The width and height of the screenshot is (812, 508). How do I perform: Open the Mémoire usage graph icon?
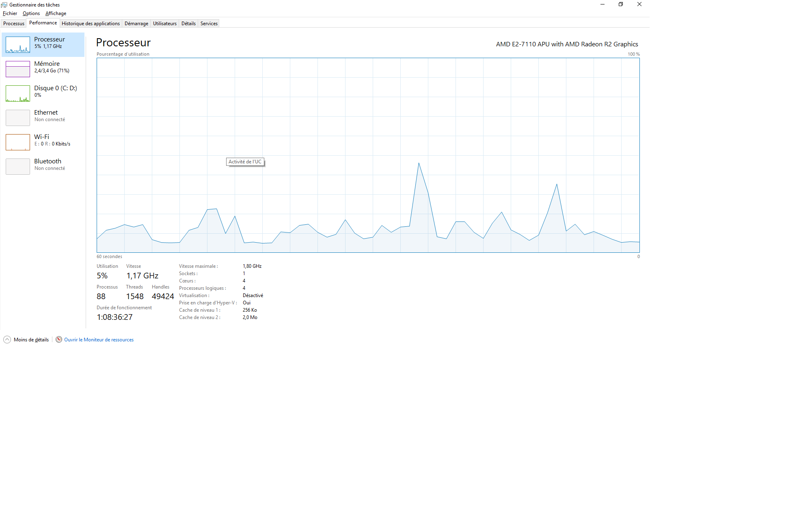(x=18, y=69)
